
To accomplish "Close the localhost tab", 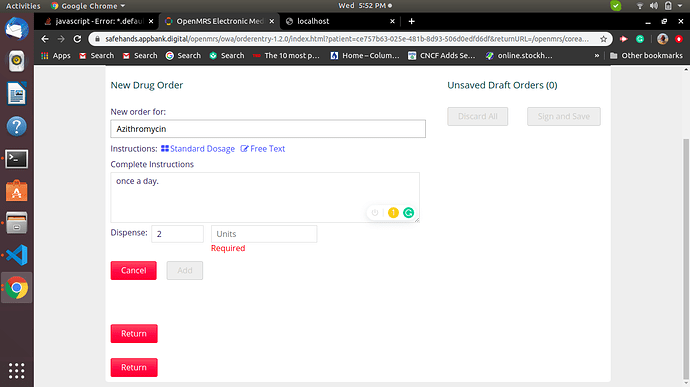I will coord(392,21).
